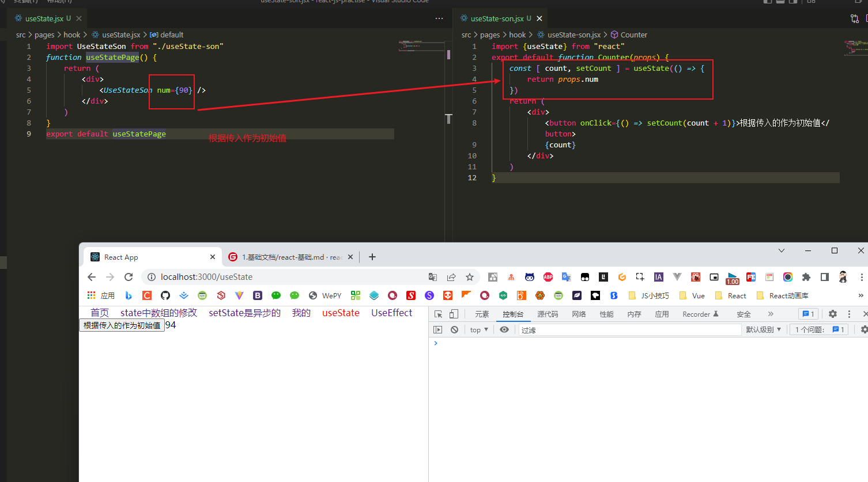Open the Bing bookmark icon
The width and height of the screenshot is (868, 482).
[129, 295]
